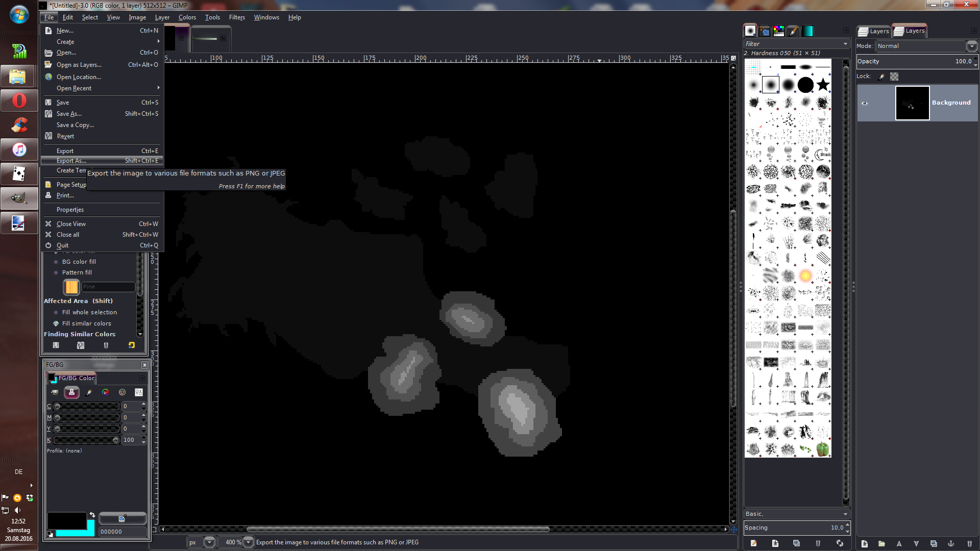Raise the layer one step

[899, 544]
